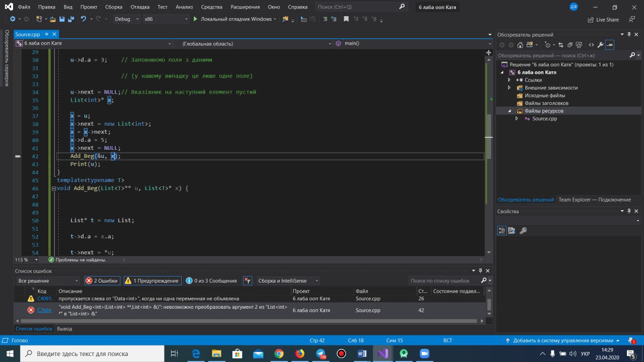The height and width of the screenshot is (362, 644).
Task: Open Microsoft Word from taskbar
Action: click(x=362, y=353)
